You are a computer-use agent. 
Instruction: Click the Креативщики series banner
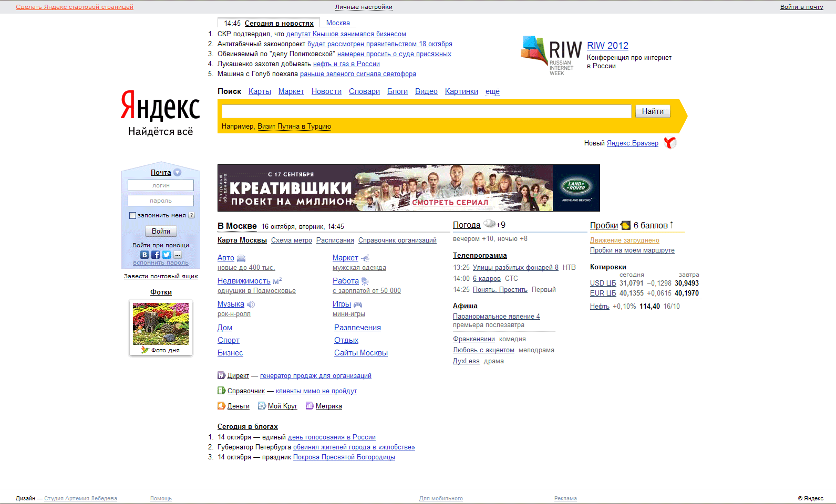(408, 188)
